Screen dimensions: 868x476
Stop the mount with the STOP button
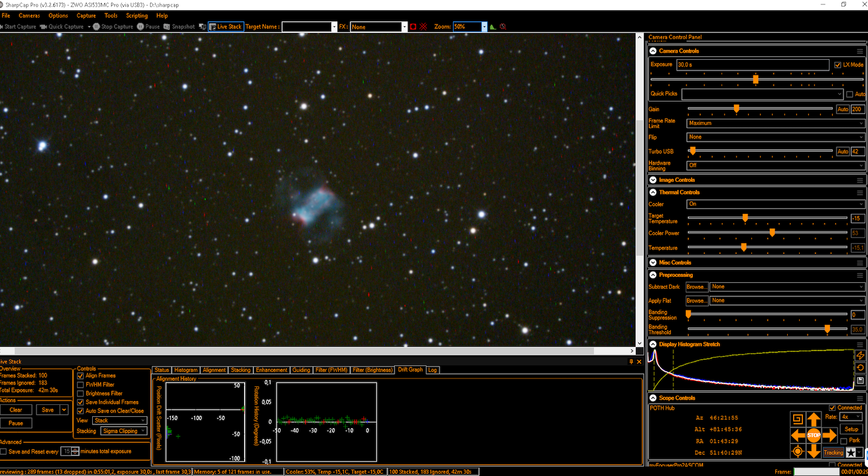814,435
